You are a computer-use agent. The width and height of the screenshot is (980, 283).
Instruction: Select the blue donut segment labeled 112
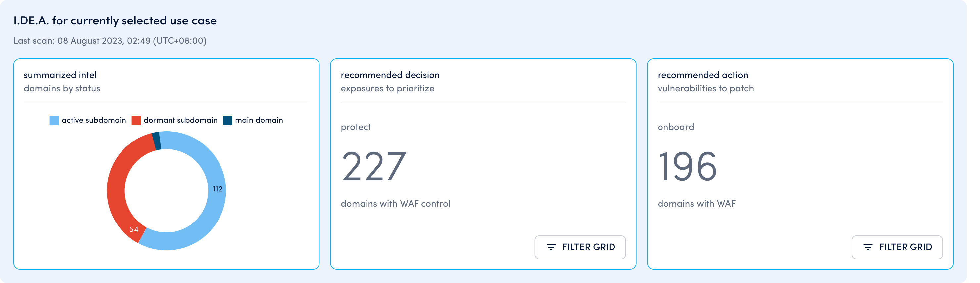[x=217, y=190]
